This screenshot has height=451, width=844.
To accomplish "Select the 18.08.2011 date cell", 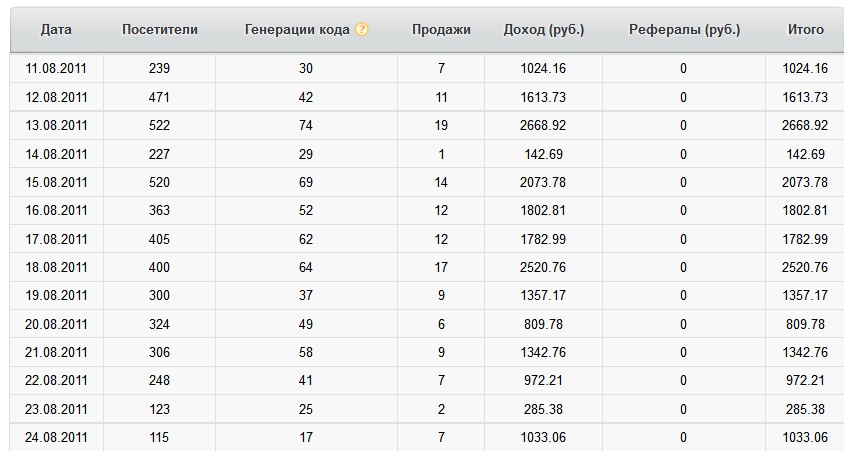I will (57, 268).
